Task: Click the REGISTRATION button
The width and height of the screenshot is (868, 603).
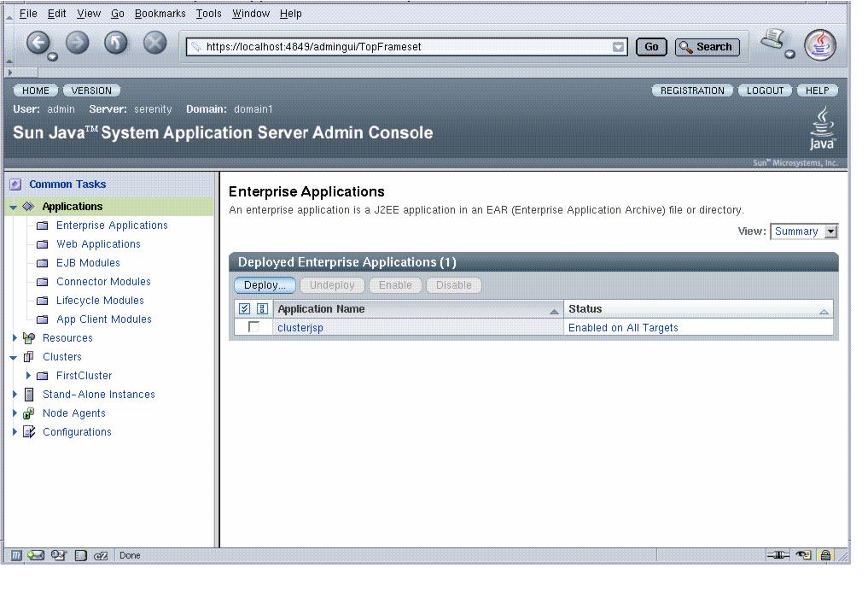Action: click(692, 91)
